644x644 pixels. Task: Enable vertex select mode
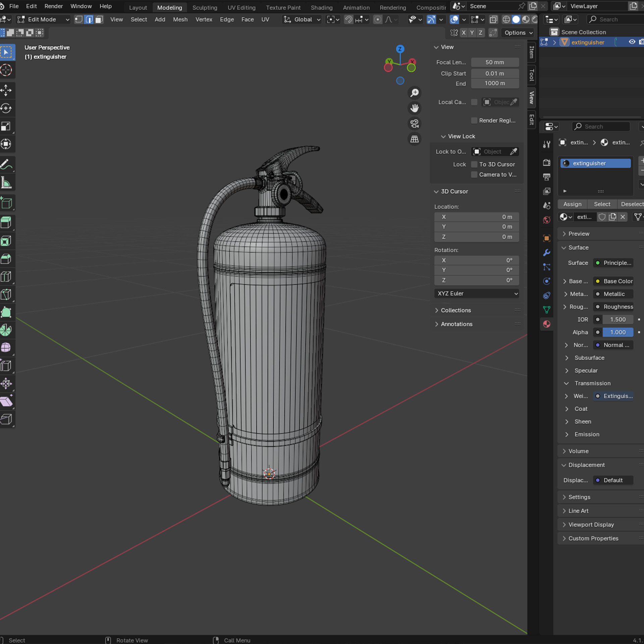coord(79,19)
